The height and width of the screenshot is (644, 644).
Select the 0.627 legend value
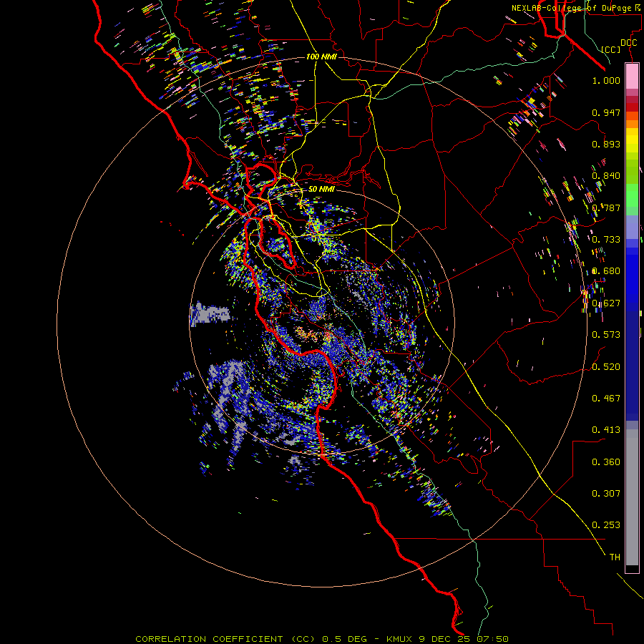[x=606, y=303]
